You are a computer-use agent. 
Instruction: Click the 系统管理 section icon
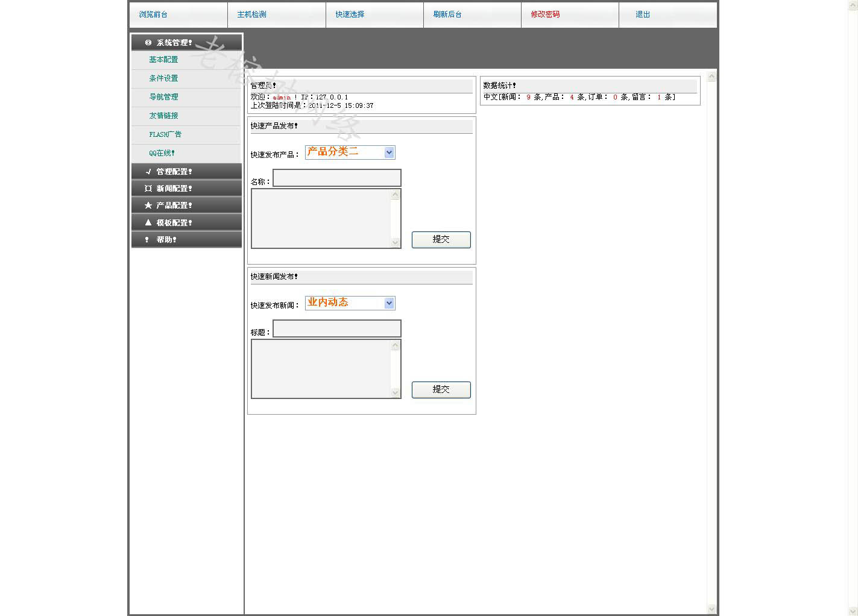click(x=148, y=42)
